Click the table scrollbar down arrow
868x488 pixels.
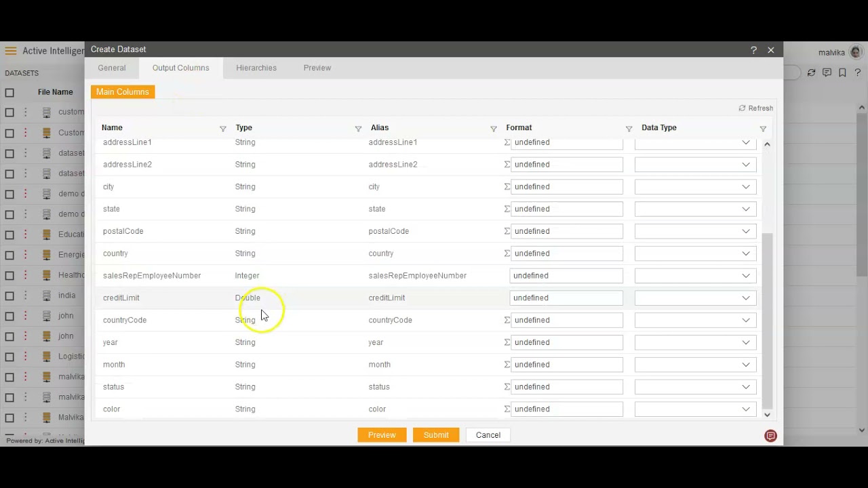(x=767, y=415)
